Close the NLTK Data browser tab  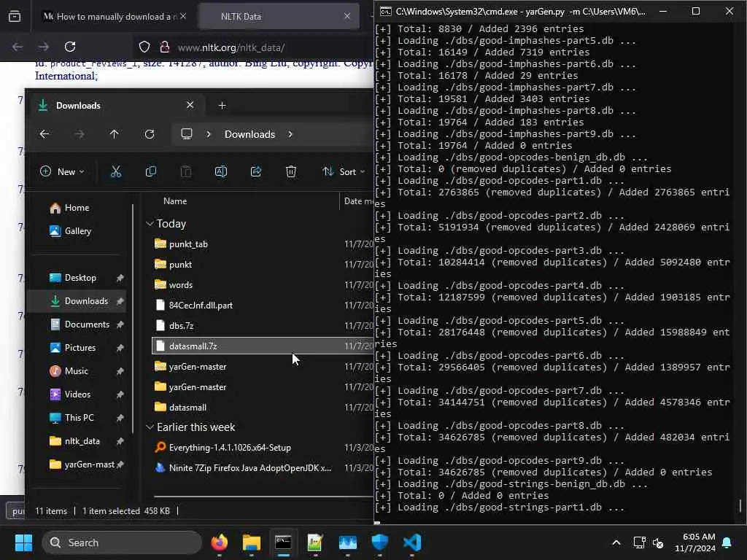coord(347,16)
